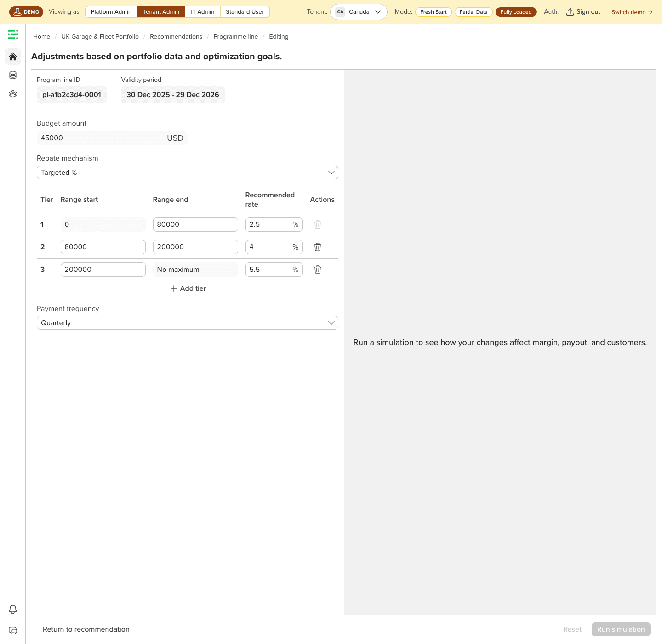Click the tier 1 rate field 2.5

pyautogui.click(x=274, y=224)
